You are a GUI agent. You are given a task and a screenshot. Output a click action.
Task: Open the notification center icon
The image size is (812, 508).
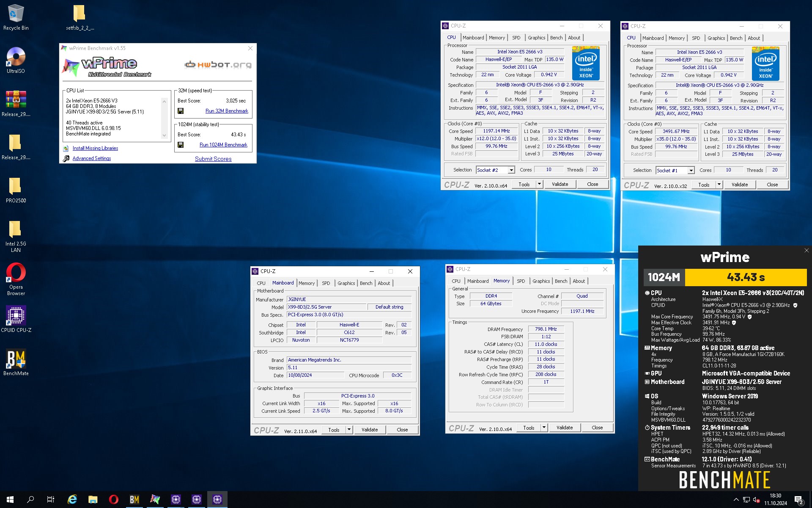(x=799, y=500)
